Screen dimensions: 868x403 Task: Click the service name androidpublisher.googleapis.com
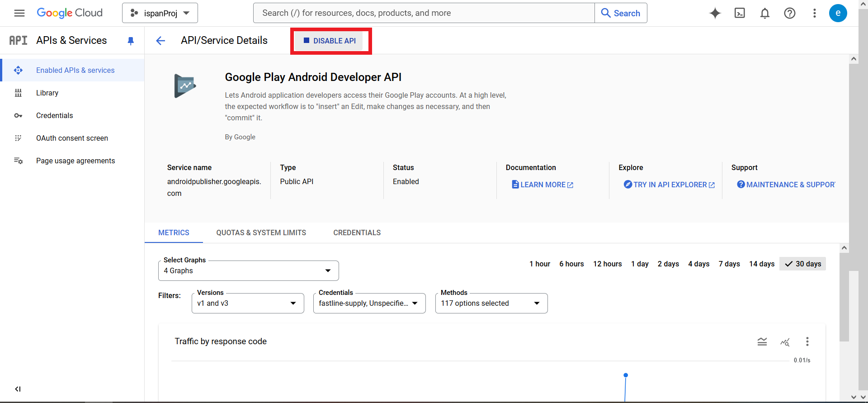214,187
